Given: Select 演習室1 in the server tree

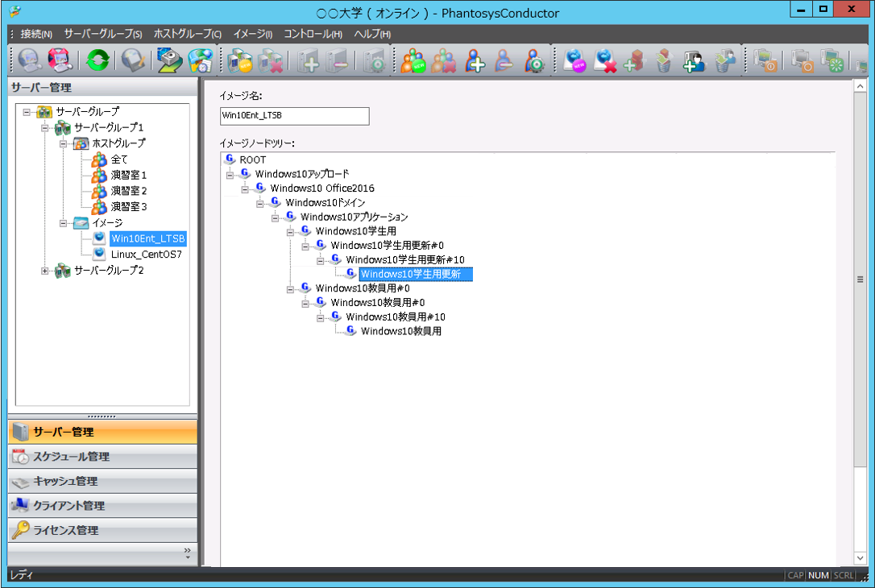Looking at the screenshot, I should [128, 175].
